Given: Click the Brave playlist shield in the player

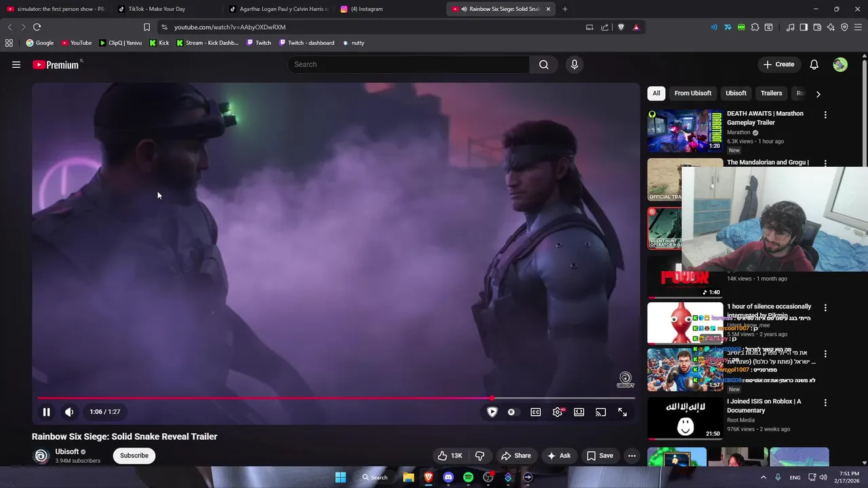Looking at the screenshot, I should [492, 412].
